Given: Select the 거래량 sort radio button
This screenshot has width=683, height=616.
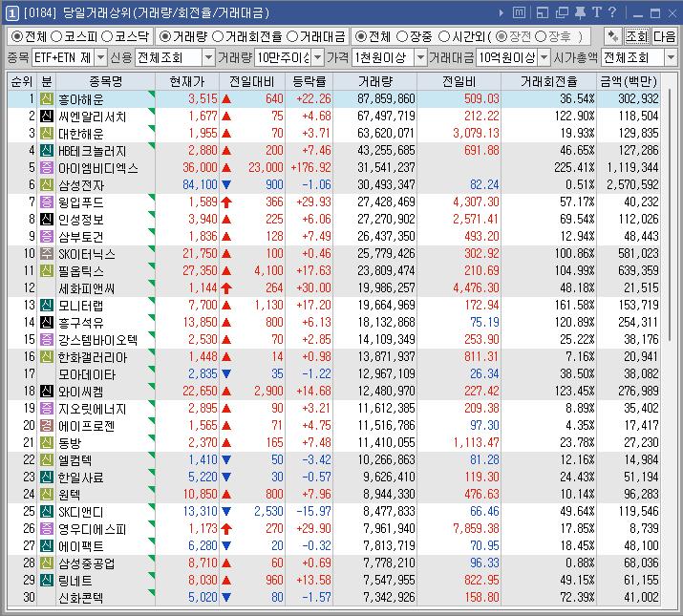Looking at the screenshot, I should [164, 36].
